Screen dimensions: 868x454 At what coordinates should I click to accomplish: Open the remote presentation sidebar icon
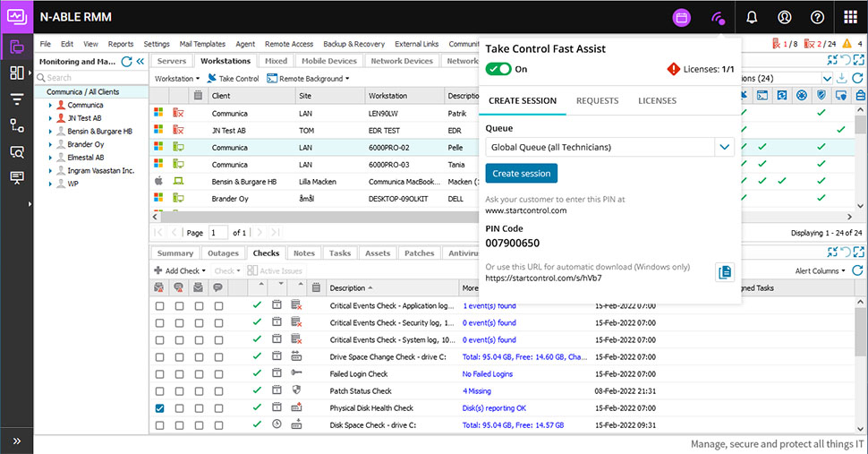pyautogui.click(x=17, y=177)
